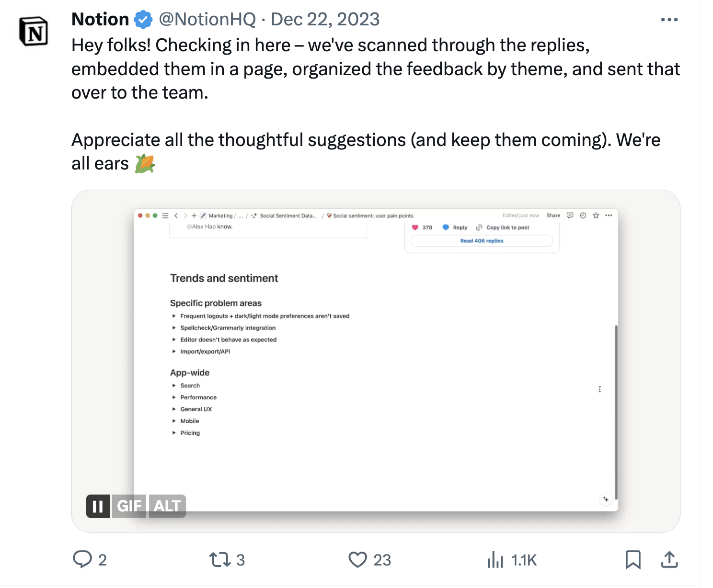Viewport: 713px width, 588px height.
Task: Bookmark the tweet
Action: tap(633, 559)
